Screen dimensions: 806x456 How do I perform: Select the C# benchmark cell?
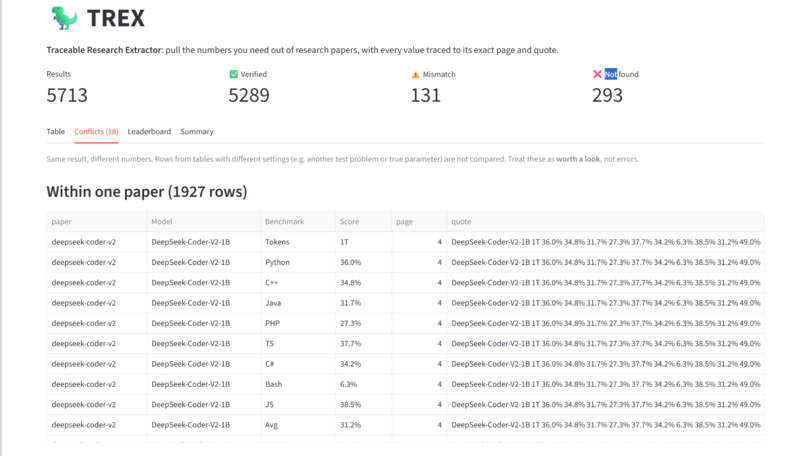(x=298, y=364)
